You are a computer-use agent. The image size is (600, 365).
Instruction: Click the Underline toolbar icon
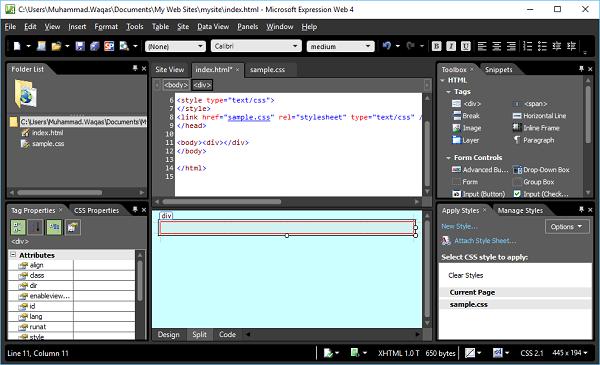pos(465,46)
